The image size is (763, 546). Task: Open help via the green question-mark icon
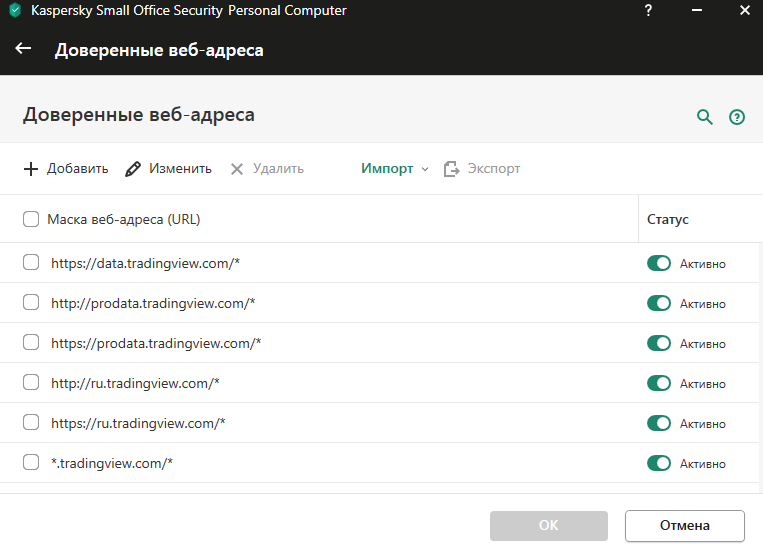pos(737,117)
